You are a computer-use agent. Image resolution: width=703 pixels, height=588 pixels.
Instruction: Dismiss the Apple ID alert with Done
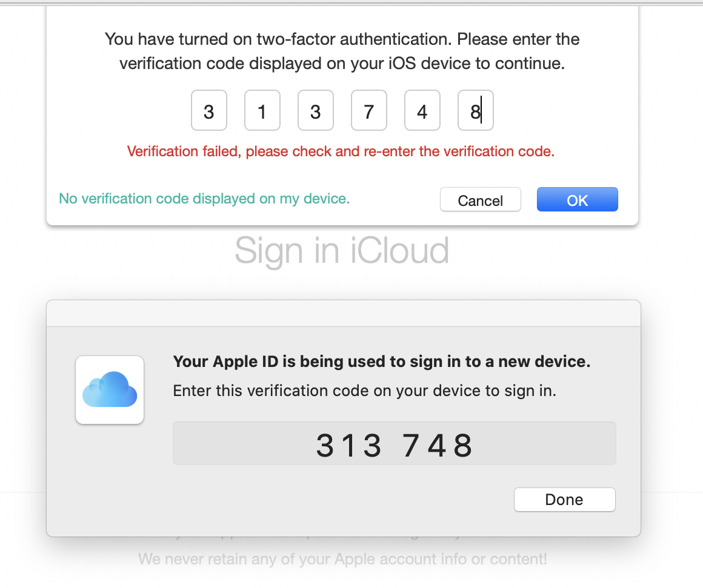coord(564,500)
